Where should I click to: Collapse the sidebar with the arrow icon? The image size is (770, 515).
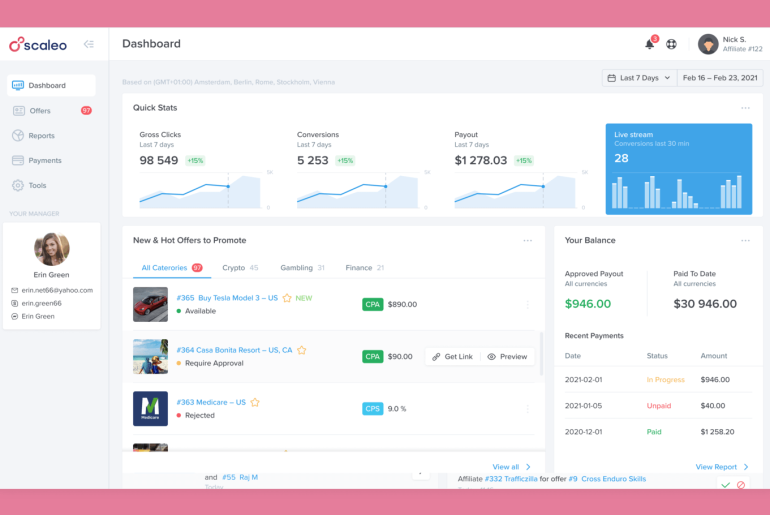88,44
